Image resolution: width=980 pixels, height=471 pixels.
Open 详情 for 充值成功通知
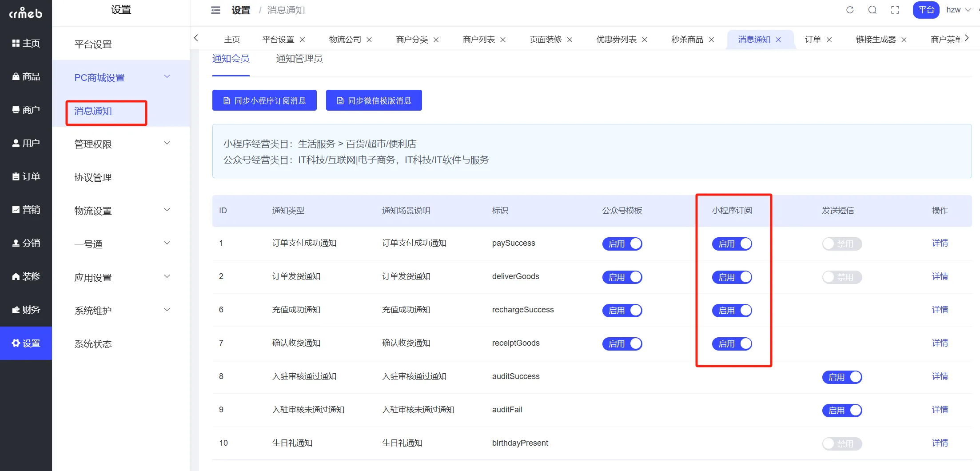tap(940, 310)
